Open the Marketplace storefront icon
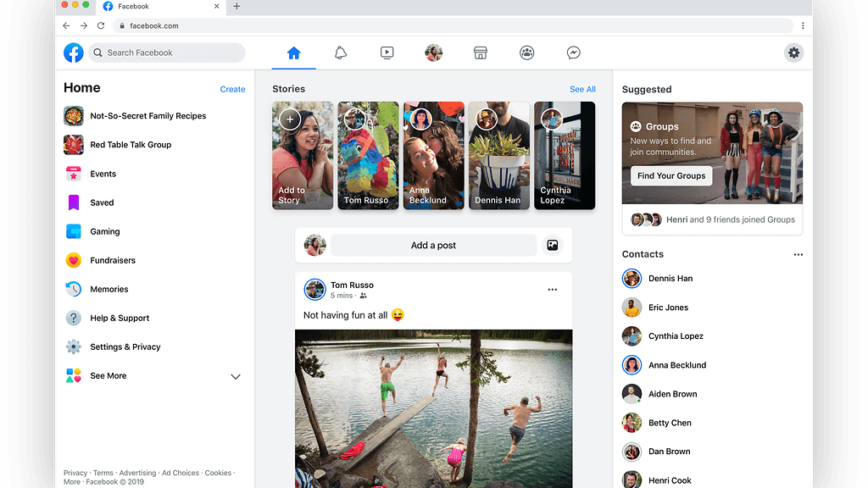This screenshot has width=868, height=488. click(x=481, y=53)
